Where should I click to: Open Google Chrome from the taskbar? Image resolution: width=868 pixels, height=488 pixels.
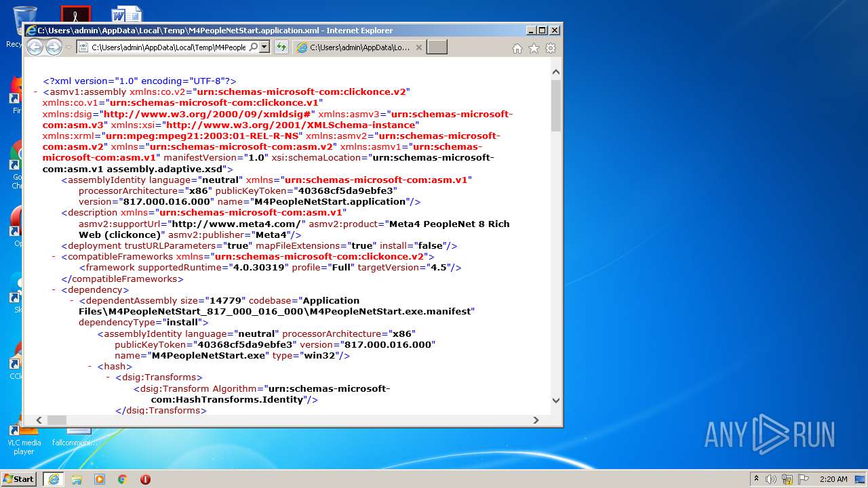click(123, 479)
